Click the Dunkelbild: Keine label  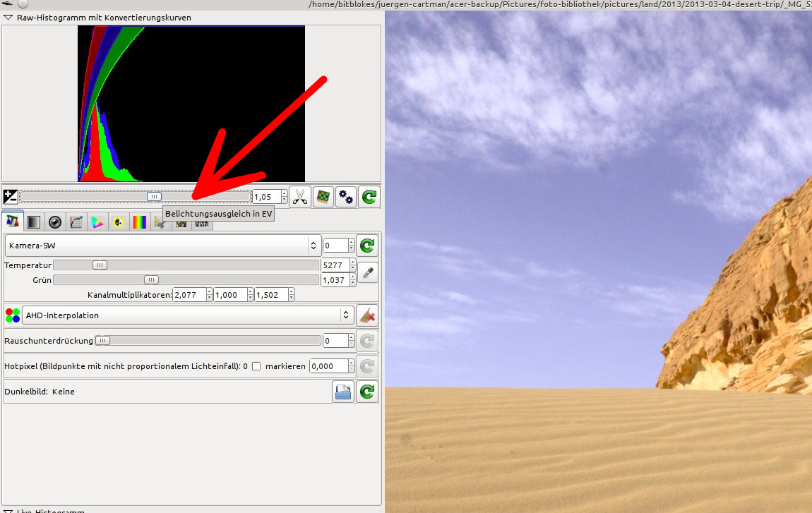click(x=40, y=392)
